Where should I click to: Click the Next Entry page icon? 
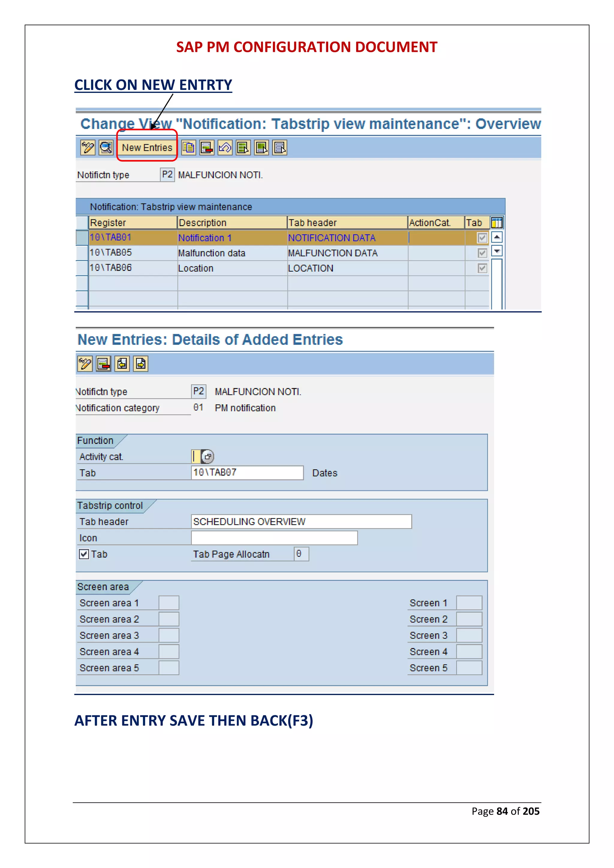141,364
